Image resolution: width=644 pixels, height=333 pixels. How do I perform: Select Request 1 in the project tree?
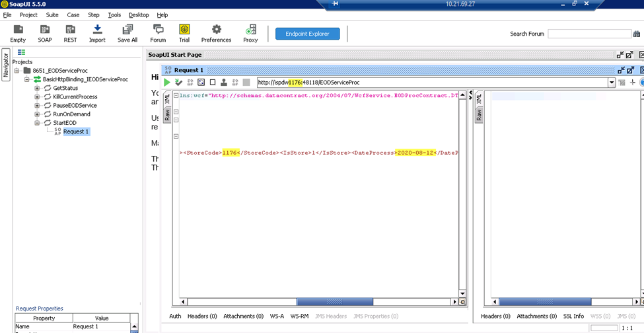coord(76,131)
